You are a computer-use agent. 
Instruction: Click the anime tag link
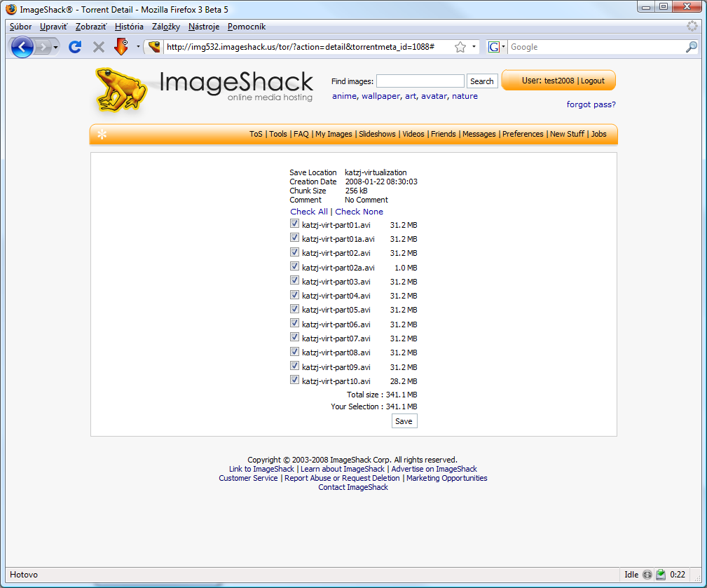coord(344,96)
